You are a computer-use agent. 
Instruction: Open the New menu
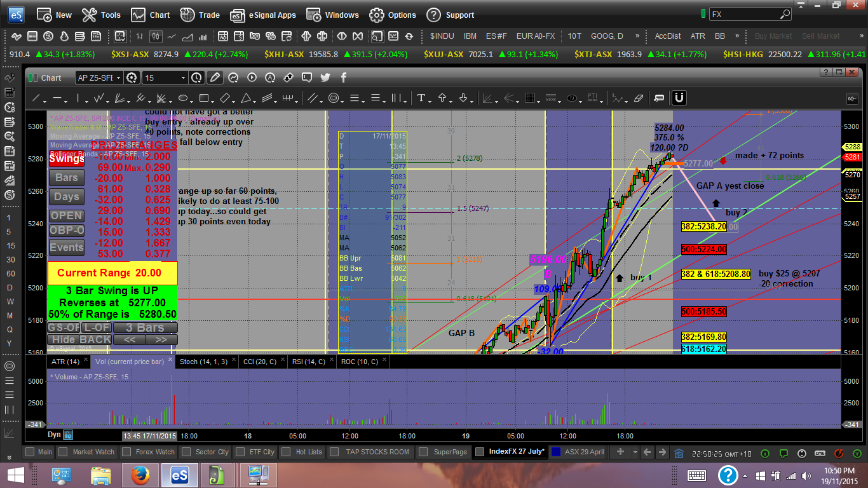(55, 15)
